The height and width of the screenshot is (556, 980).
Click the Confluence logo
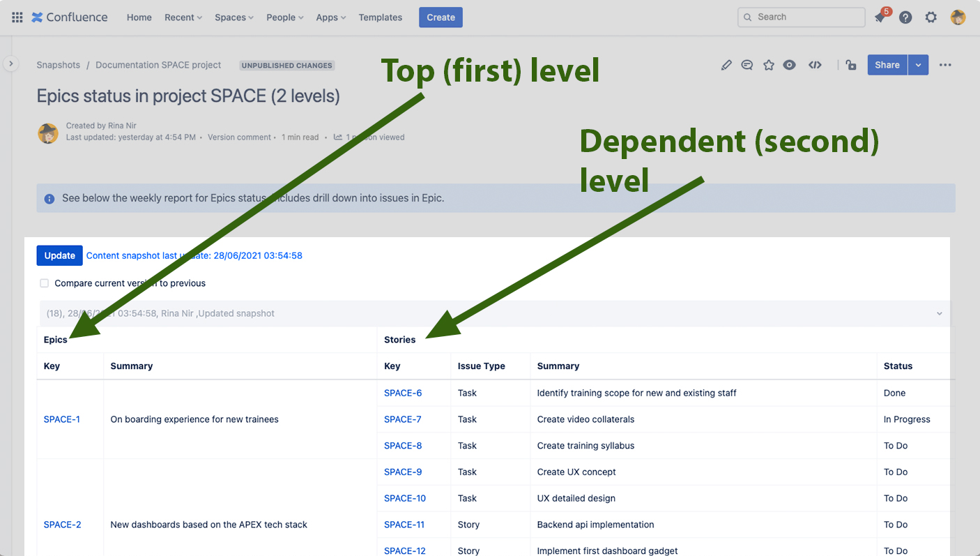tap(70, 17)
